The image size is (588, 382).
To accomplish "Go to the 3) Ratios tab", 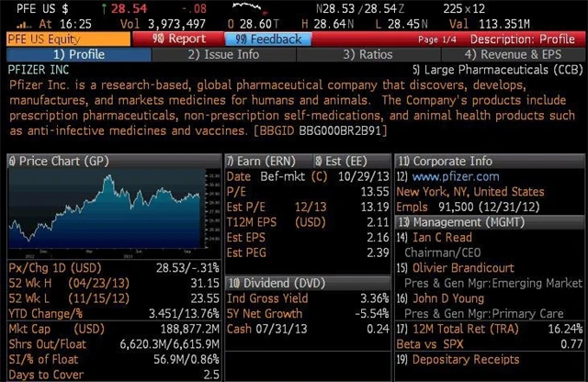I will 367,54.
